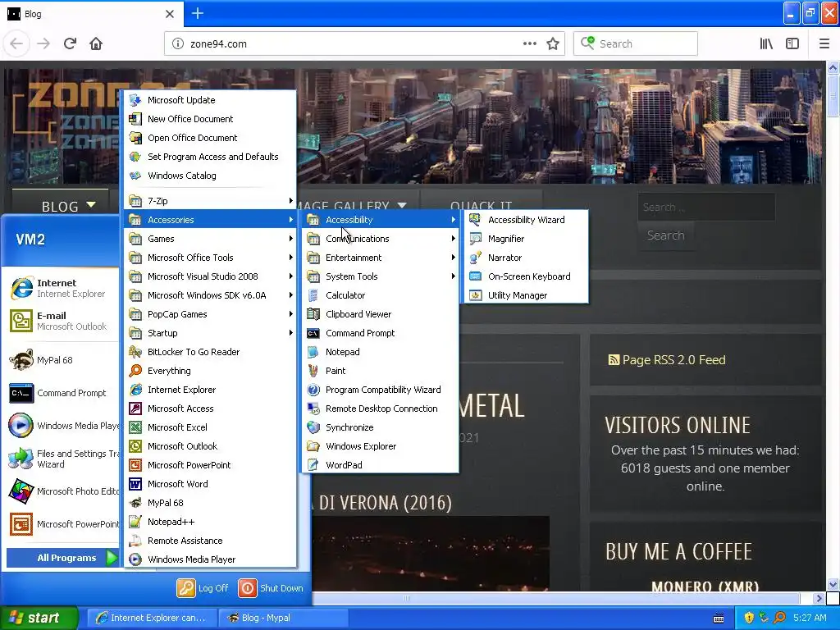Open Windows Catalog
Image resolution: width=840 pixels, height=630 pixels.
[x=210, y=176]
